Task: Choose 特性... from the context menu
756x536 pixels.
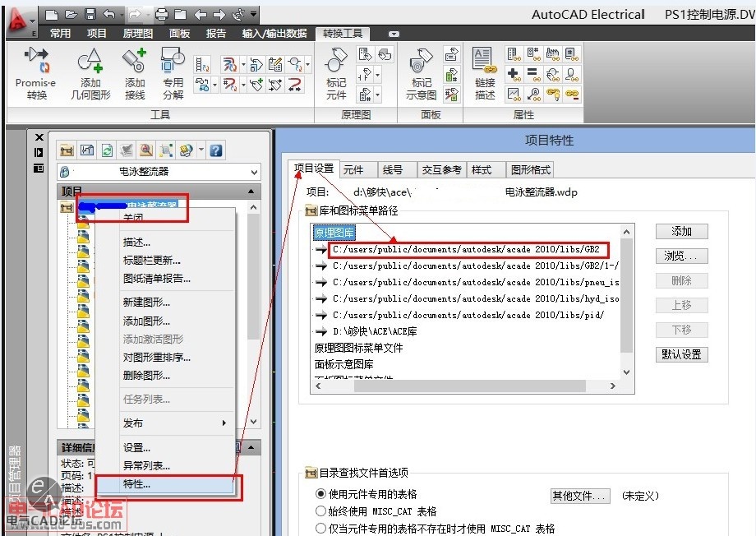Action: point(136,484)
